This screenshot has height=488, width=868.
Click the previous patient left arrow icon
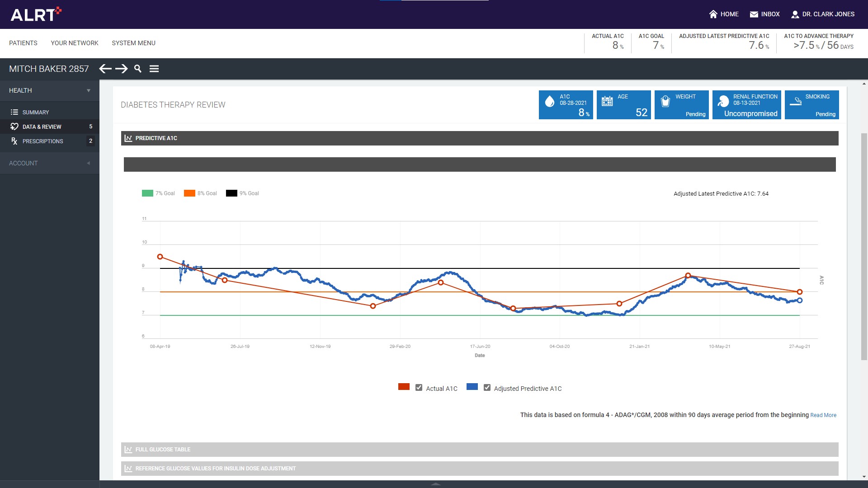[105, 69]
